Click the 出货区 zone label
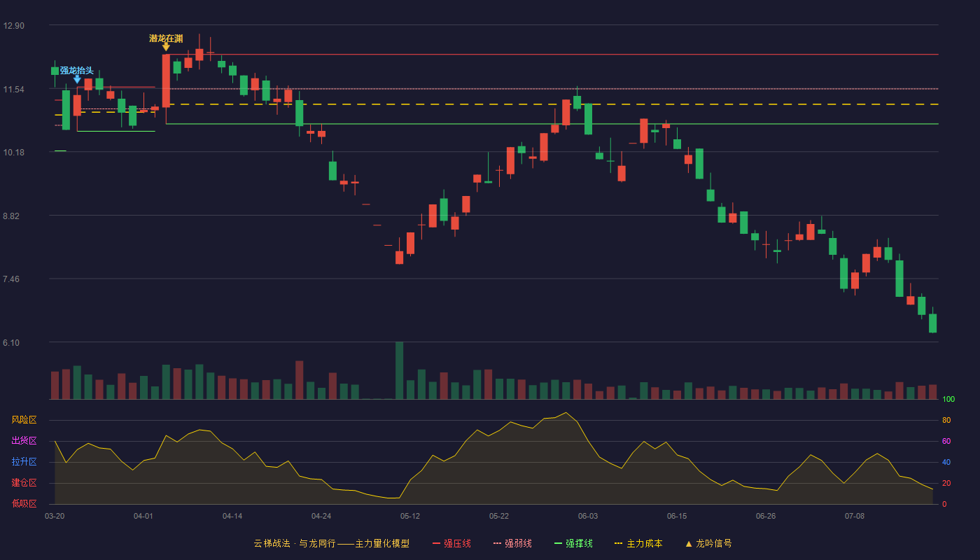 (x=24, y=441)
